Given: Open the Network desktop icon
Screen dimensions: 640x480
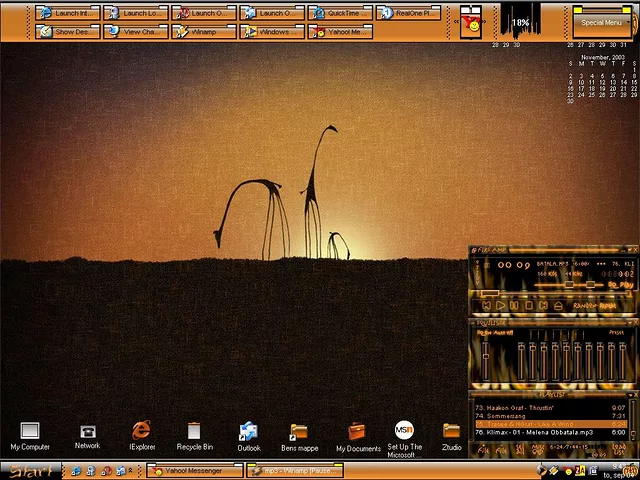Looking at the screenshot, I should pyautogui.click(x=87, y=432).
